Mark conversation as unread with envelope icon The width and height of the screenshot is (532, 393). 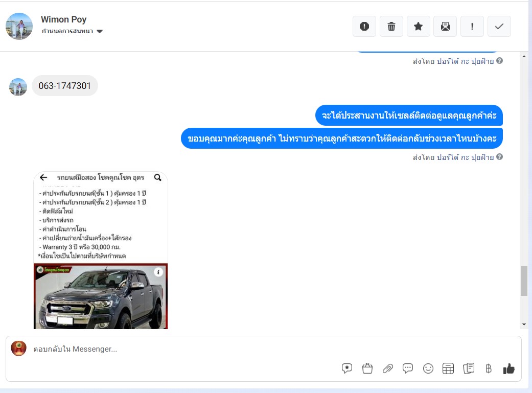445,26
